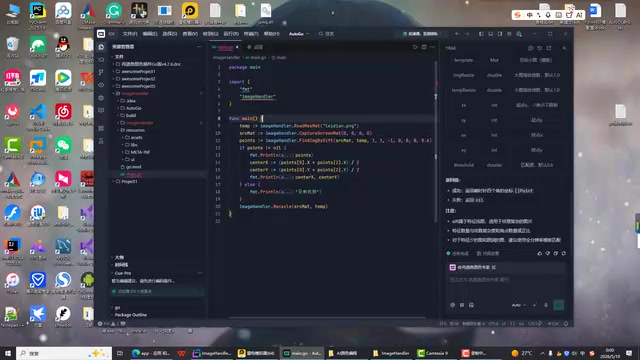Open go.mod in the file tree

pos(133,167)
